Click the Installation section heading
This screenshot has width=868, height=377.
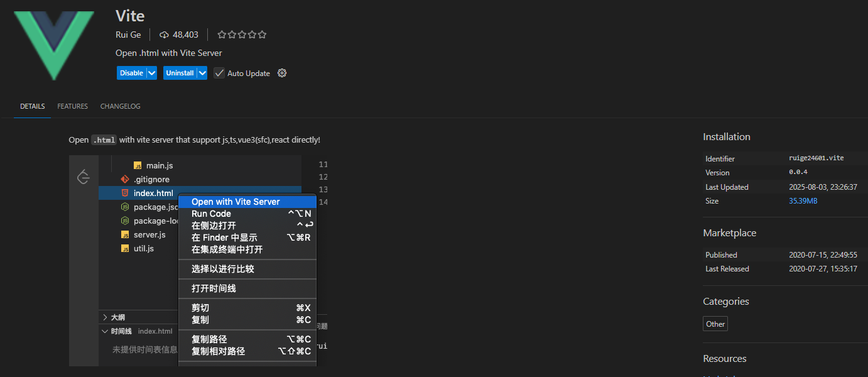point(727,136)
